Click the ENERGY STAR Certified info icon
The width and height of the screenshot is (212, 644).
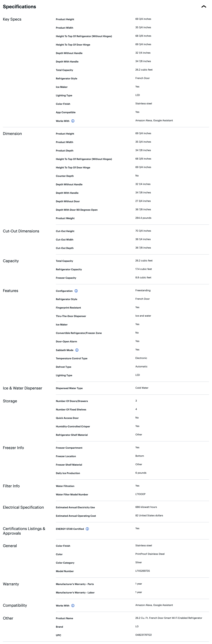pos(87,529)
